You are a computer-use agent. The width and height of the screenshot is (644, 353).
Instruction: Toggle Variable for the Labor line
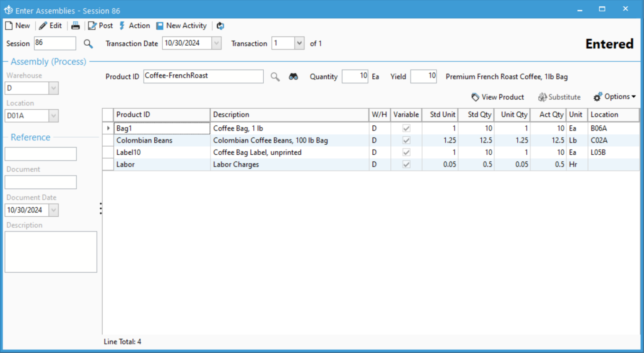point(405,164)
